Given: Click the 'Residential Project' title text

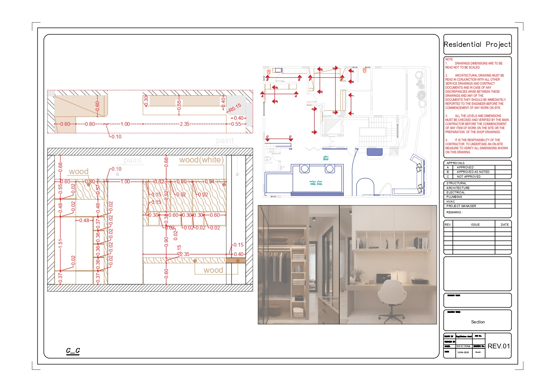Looking at the screenshot, I should click(x=477, y=45).
